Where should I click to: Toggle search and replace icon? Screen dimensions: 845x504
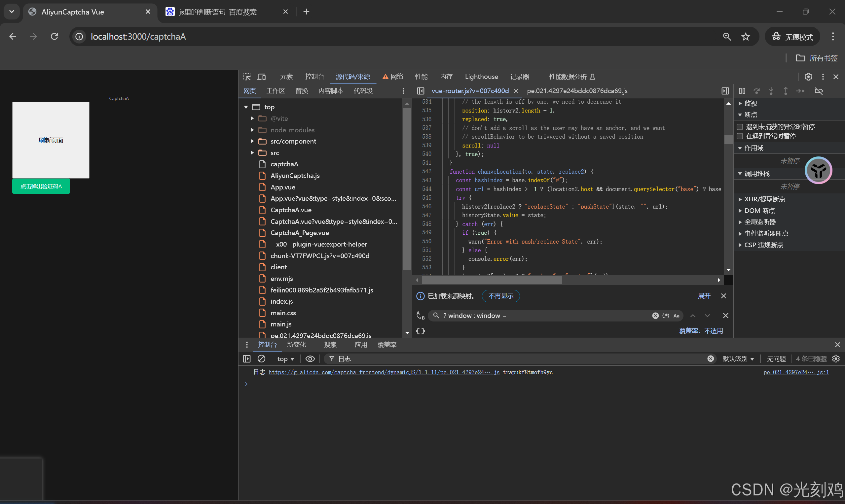421,316
